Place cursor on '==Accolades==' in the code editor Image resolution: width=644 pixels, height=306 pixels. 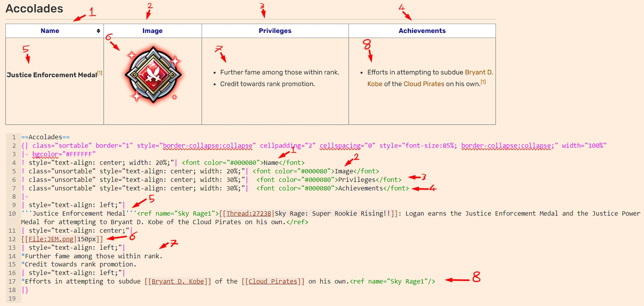tap(45, 137)
